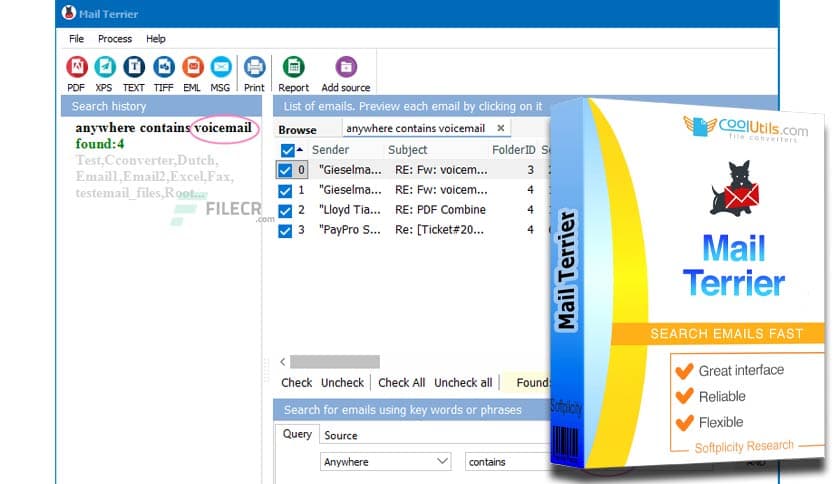
Task: Choose the TEXT export icon
Action: point(134,67)
